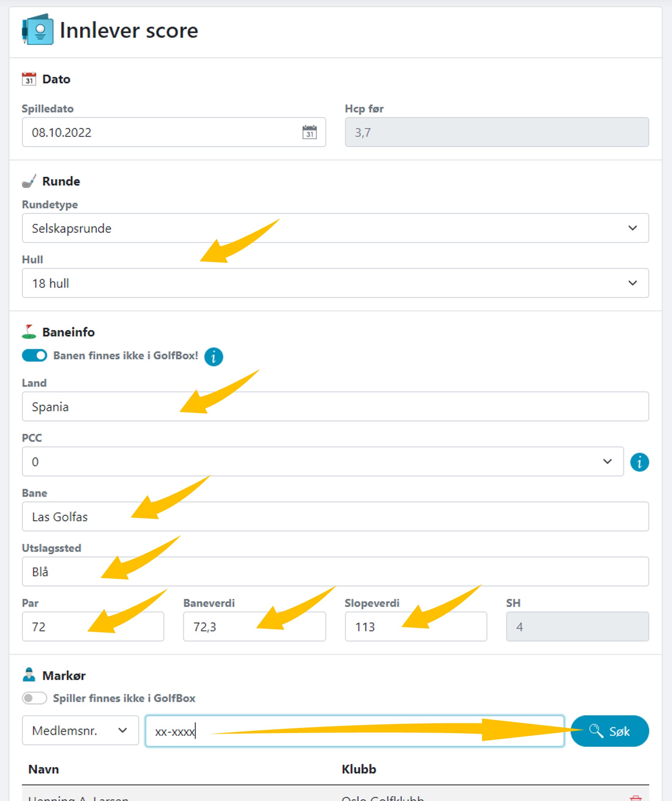Image resolution: width=672 pixels, height=801 pixels.
Task: Click the Land field containing Spania
Action: 335,407
